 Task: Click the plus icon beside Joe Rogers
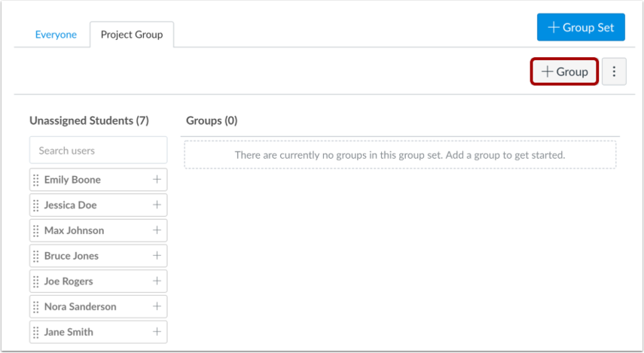157,281
